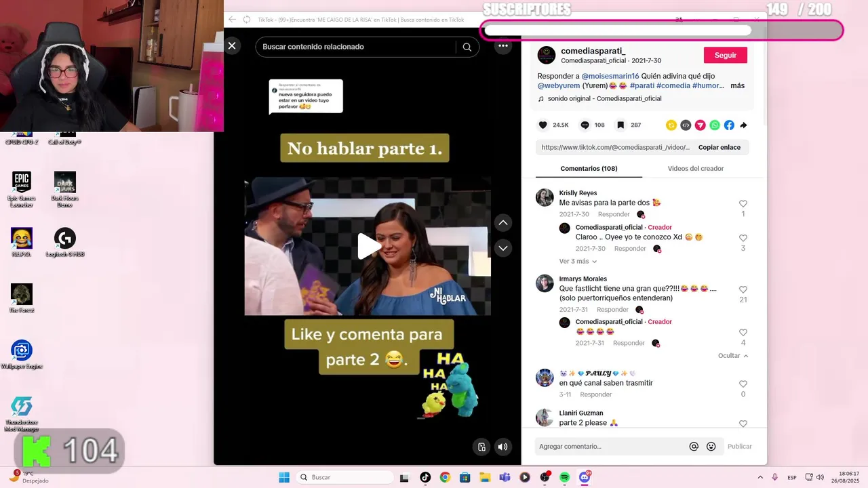Like the creator's reply 'Claroo .. Oyee'
Image resolution: width=868 pixels, height=488 pixels.
click(x=743, y=239)
